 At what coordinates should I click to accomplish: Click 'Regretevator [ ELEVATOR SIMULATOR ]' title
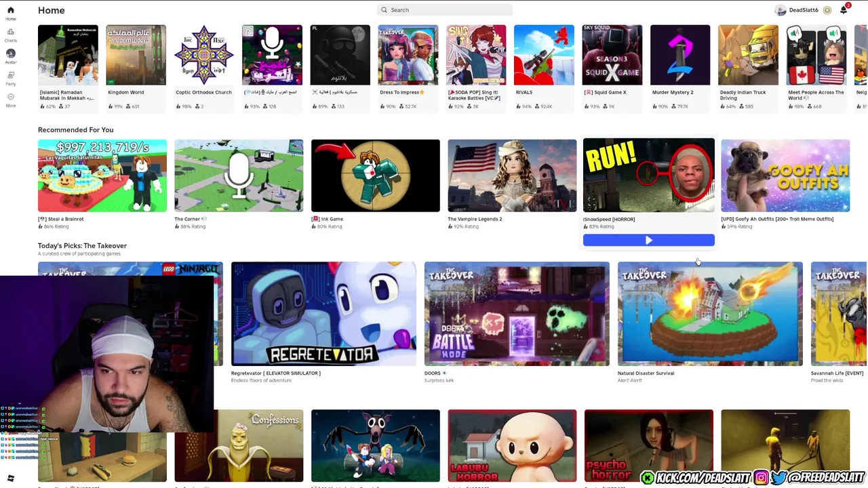tap(275, 373)
